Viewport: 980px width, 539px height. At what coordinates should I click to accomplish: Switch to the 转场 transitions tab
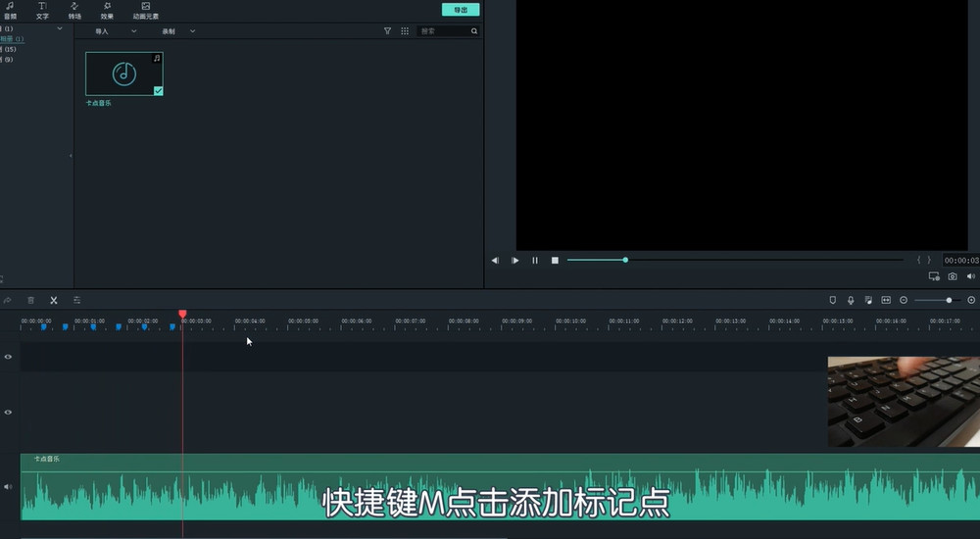point(74,11)
